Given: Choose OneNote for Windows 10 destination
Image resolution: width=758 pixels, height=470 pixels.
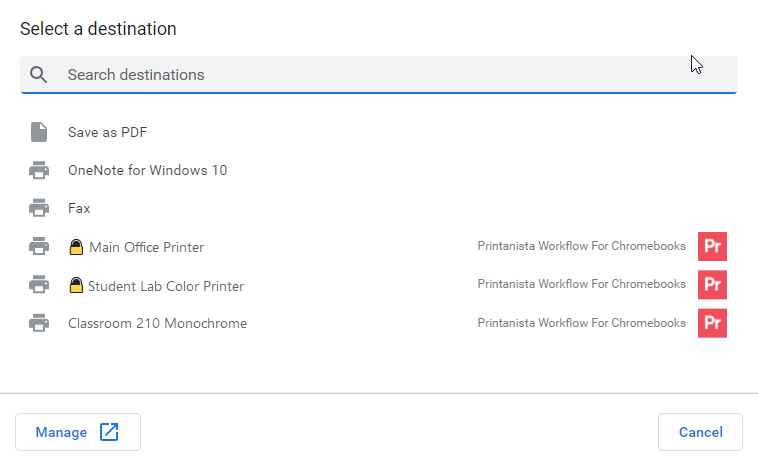Looking at the screenshot, I should pos(147,170).
